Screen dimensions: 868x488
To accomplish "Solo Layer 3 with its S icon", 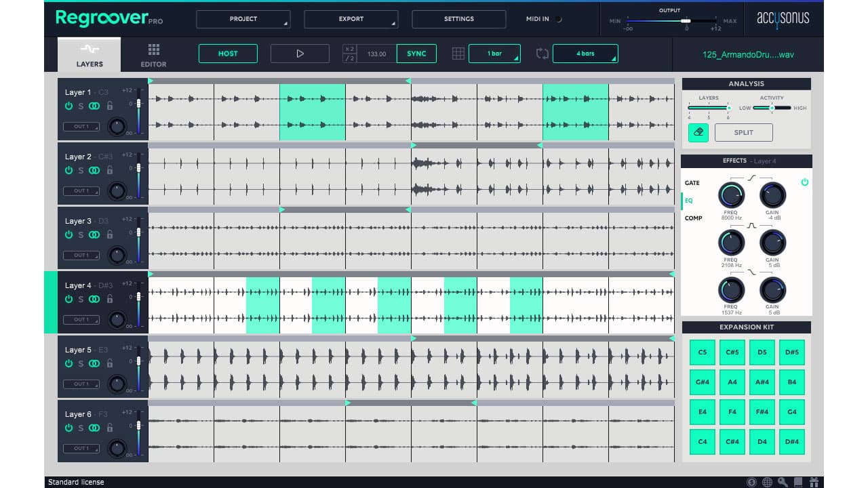I will pyautogui.click(x=81, y=235).
